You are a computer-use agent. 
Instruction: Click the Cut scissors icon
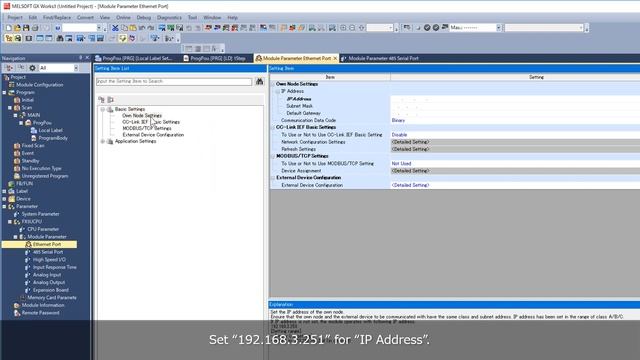pyautogui.click(x=115, y=28)
